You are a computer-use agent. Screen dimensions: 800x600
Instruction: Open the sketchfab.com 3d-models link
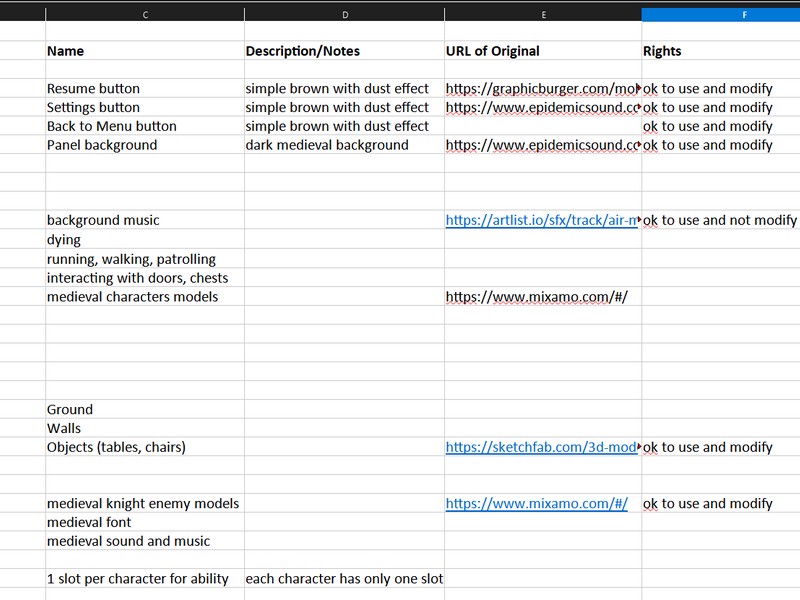pyautogui.click(x=541, y=448)
